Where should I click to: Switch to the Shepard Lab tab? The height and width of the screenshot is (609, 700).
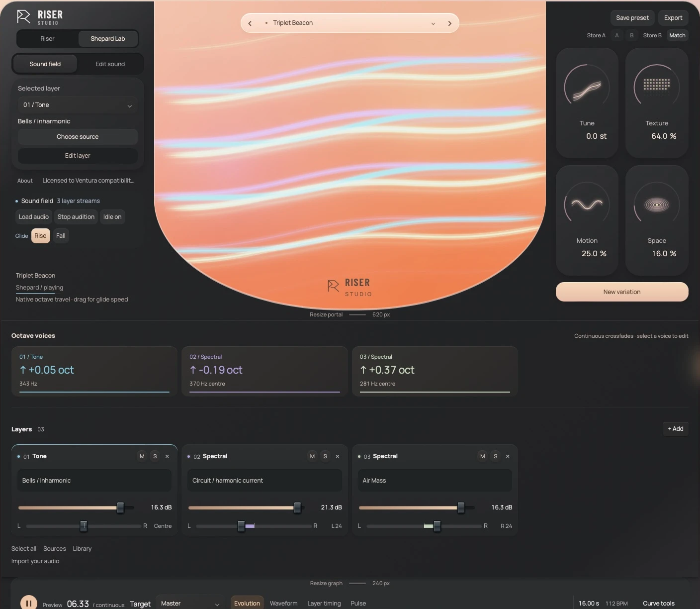(x=108, y=39)
